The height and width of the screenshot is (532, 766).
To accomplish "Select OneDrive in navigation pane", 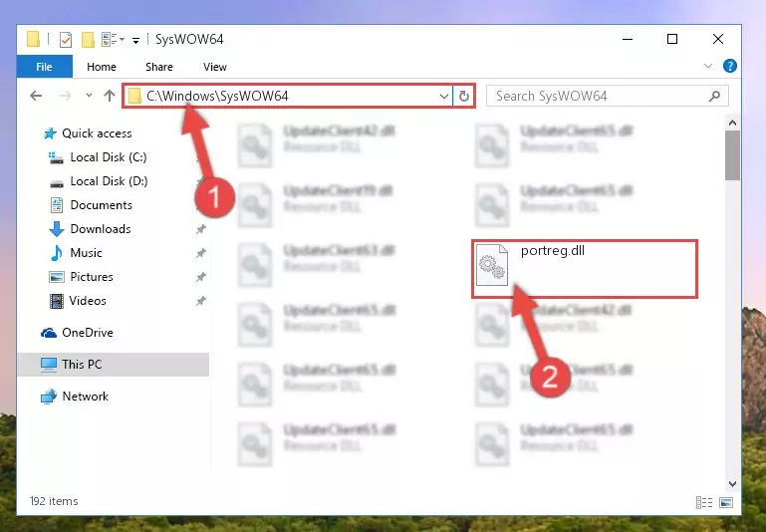I will pyautogui.click(x=77, y=333).
